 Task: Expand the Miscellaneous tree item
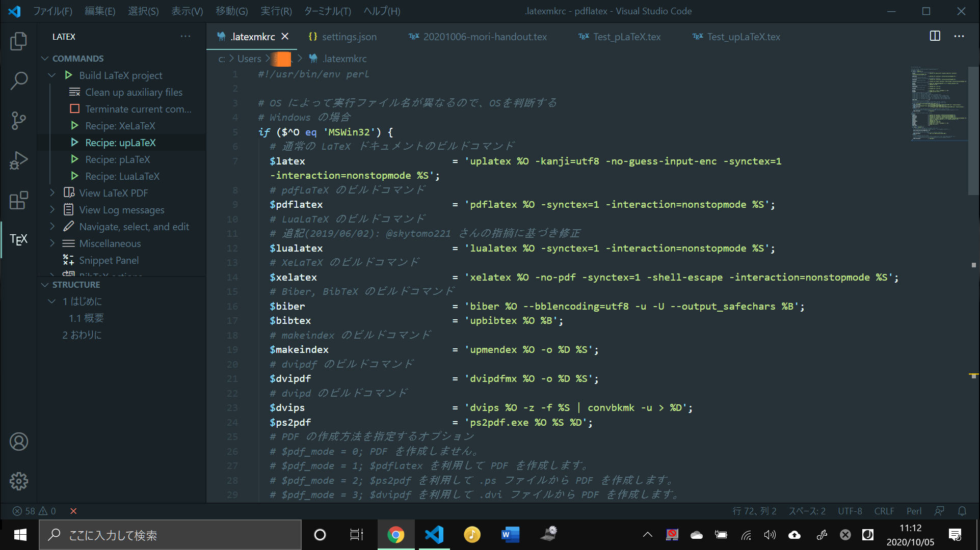click(x=52, y=243)
